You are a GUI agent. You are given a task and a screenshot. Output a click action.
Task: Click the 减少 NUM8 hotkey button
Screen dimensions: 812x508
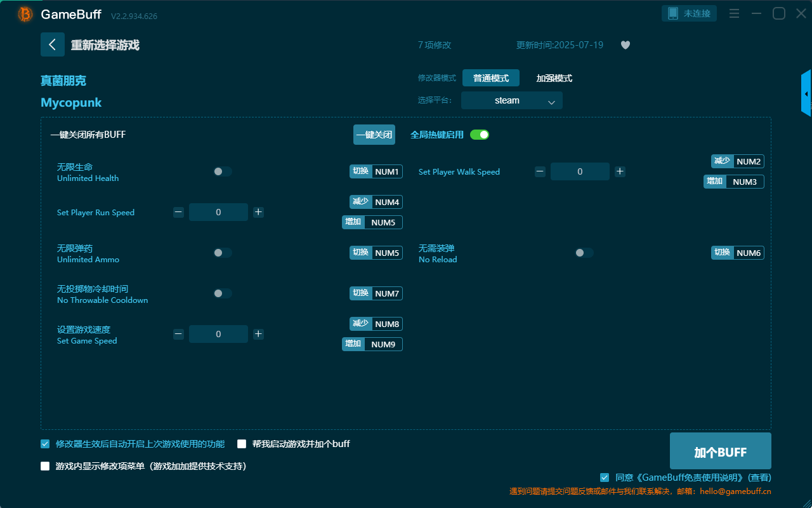point(376,324)
